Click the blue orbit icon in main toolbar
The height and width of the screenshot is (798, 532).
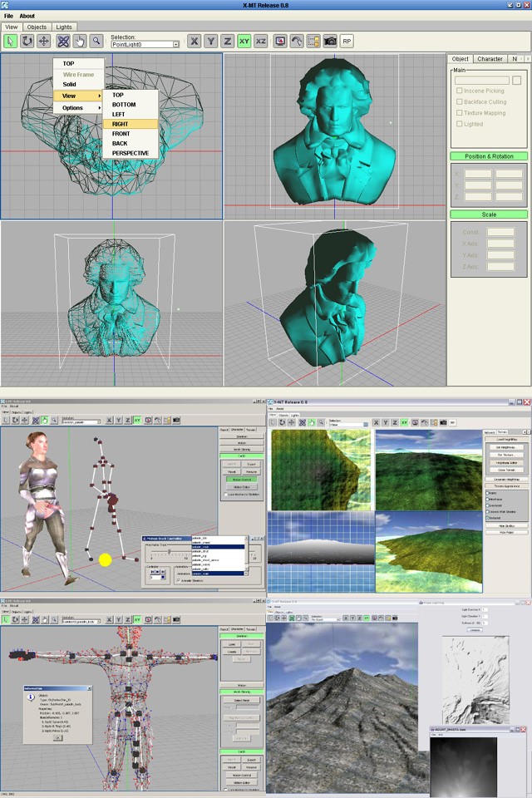pos(63,42)
